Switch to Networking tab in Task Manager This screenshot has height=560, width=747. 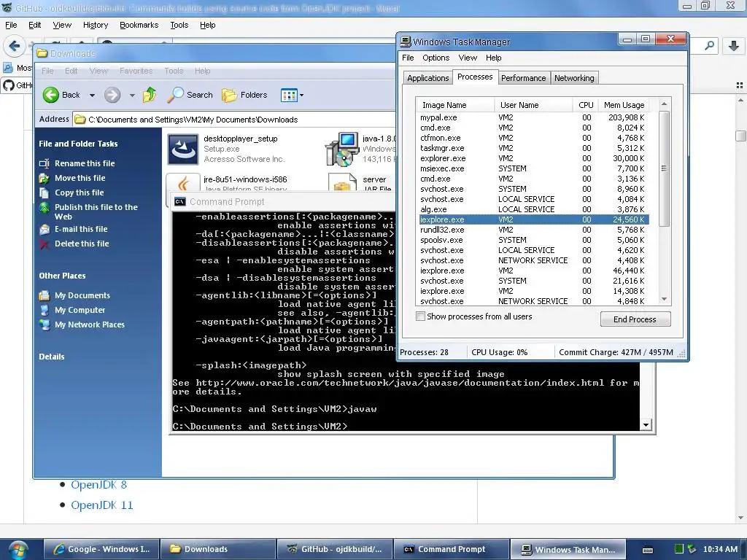tap(574, 78)
